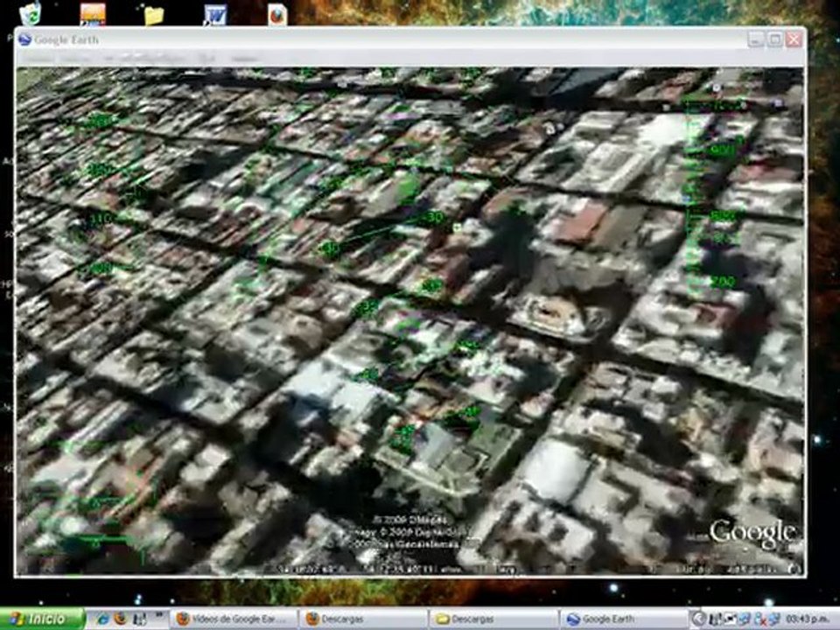Show hidden system tray icons arrow

[697, 619]
